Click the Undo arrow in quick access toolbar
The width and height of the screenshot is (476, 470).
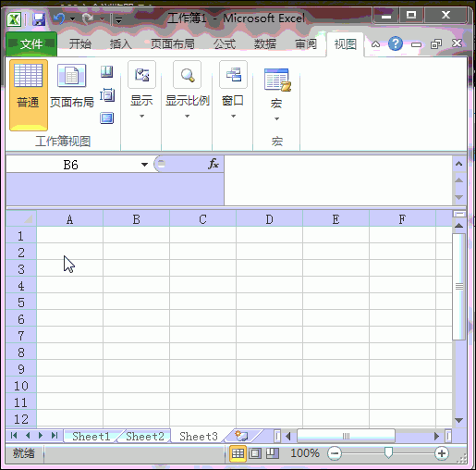pos(59,19)
